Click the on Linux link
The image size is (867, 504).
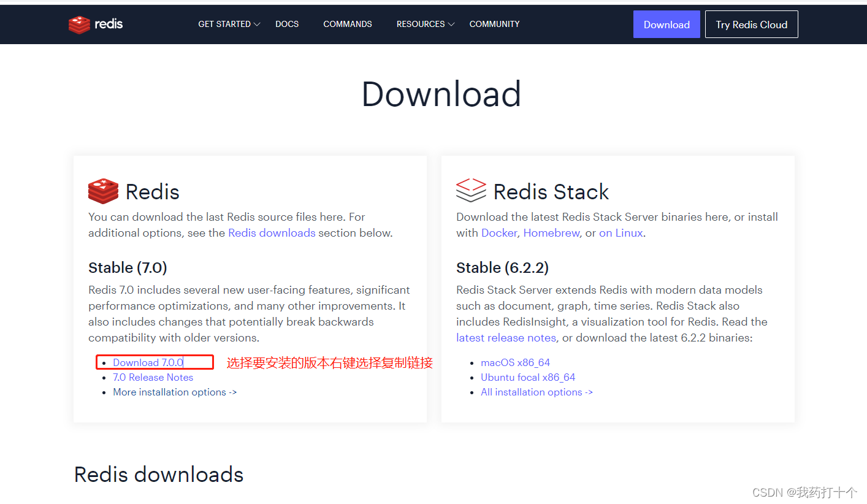tap(621, 233)
